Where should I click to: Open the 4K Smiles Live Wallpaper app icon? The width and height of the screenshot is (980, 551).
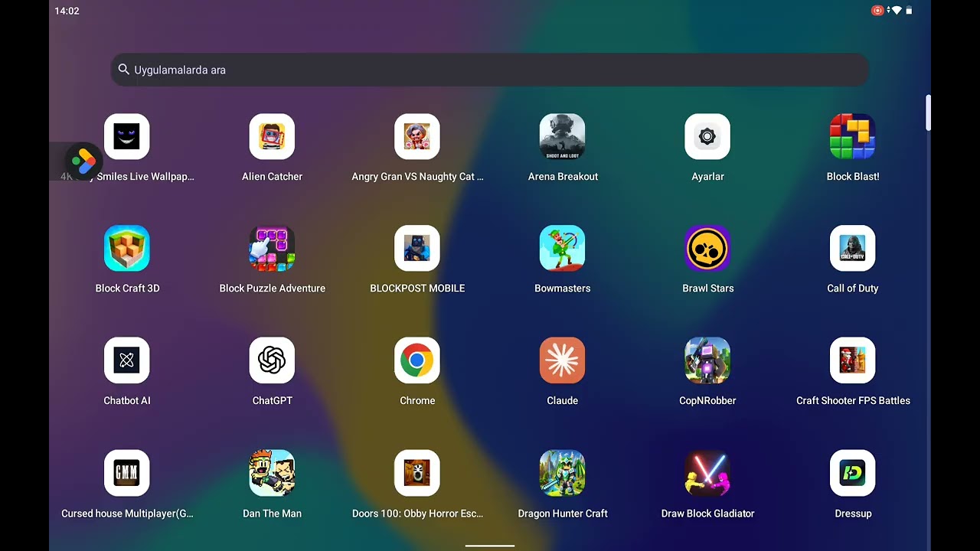tap(127, 137)
